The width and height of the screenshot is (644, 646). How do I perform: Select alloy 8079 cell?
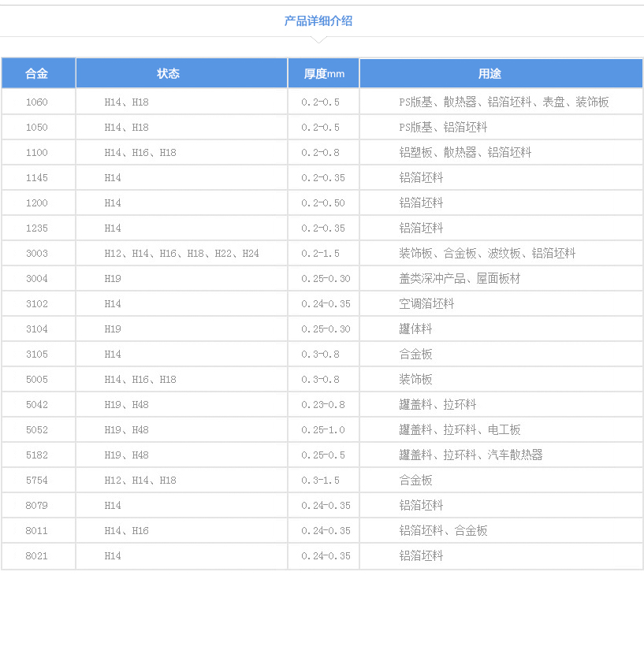38,505
